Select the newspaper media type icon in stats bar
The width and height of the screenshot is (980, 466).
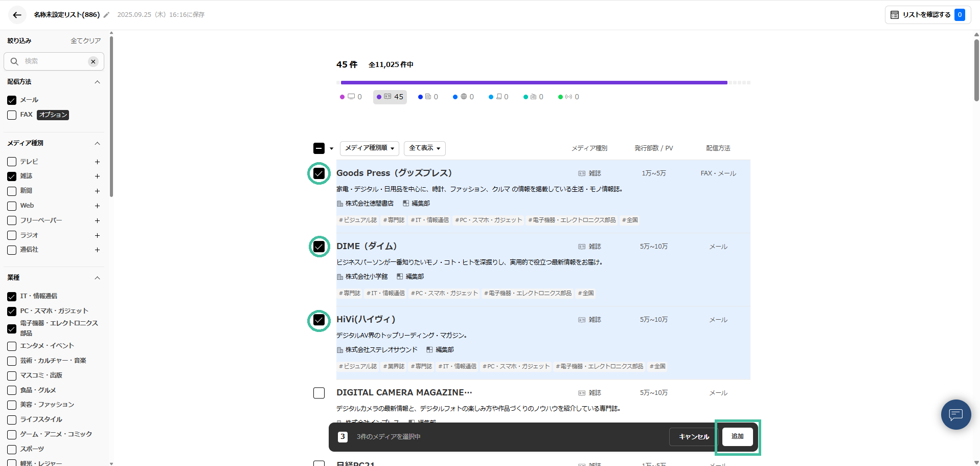(428, 96)
